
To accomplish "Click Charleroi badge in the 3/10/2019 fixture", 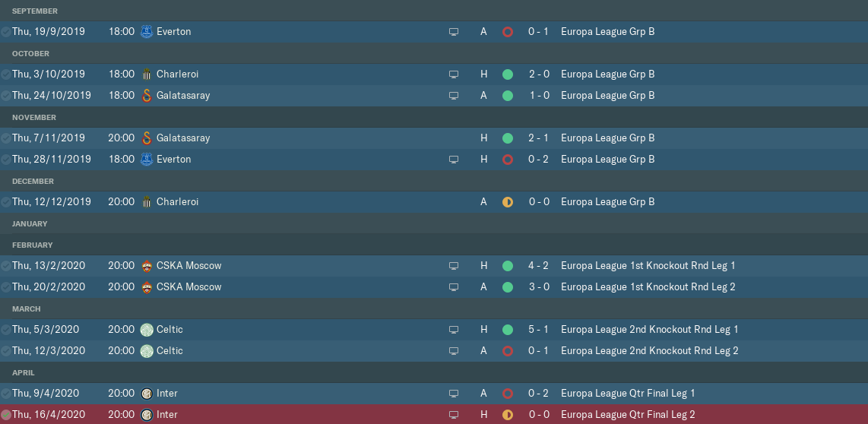I will pyautogui.click(x=147, y=74).
